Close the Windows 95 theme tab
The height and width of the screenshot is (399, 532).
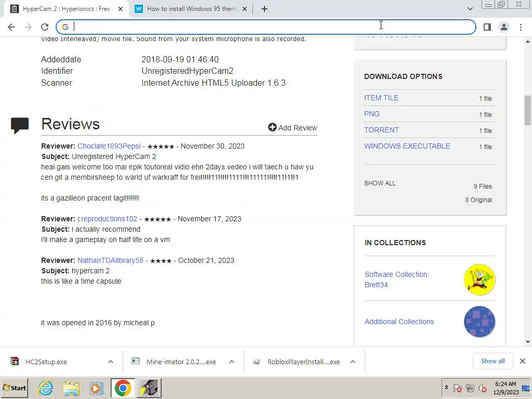[x=244, y=9]
